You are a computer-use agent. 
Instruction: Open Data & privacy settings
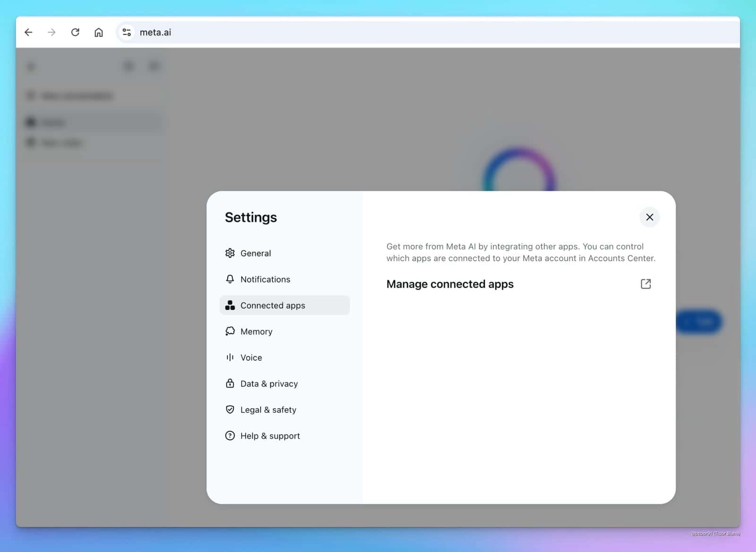click(269, 383)
